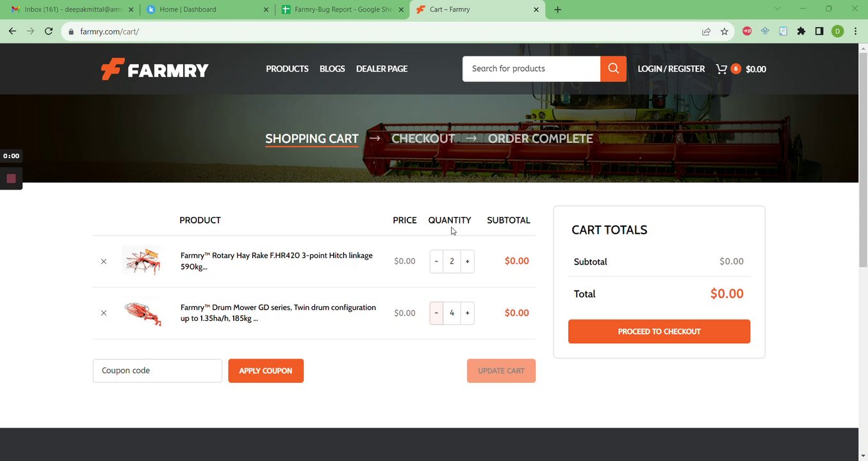Open the DEALER PAGE menu item
The height and width of the screenshot is (461, 868).
(x=382, y=69)
